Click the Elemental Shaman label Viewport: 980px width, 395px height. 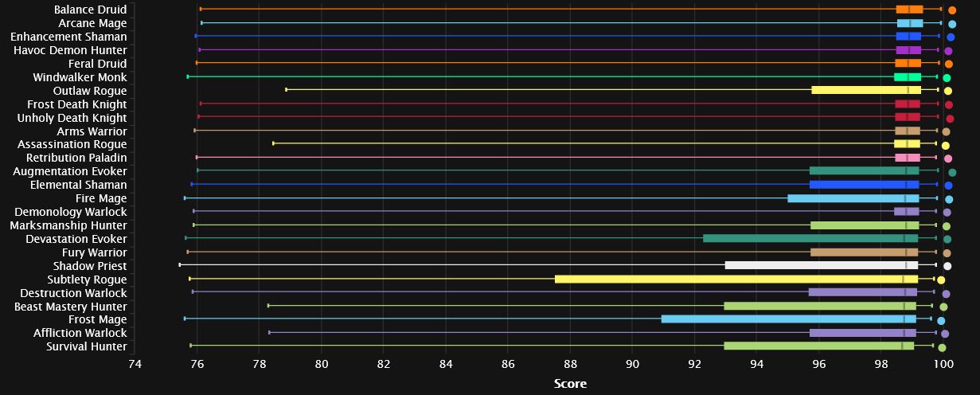tap(80, 185)
